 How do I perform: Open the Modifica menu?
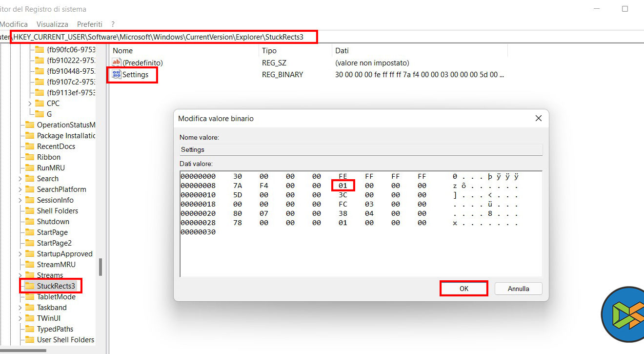(14, 24)
